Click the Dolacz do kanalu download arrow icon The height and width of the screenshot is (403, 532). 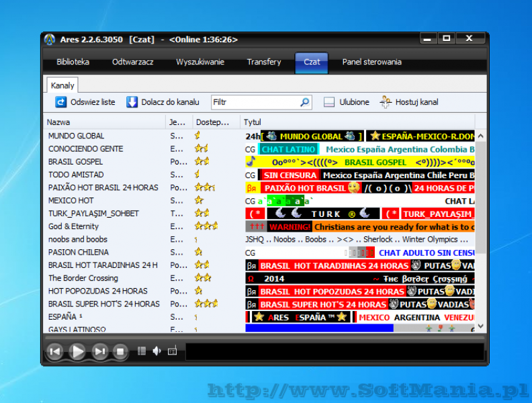tap(132, 102)
